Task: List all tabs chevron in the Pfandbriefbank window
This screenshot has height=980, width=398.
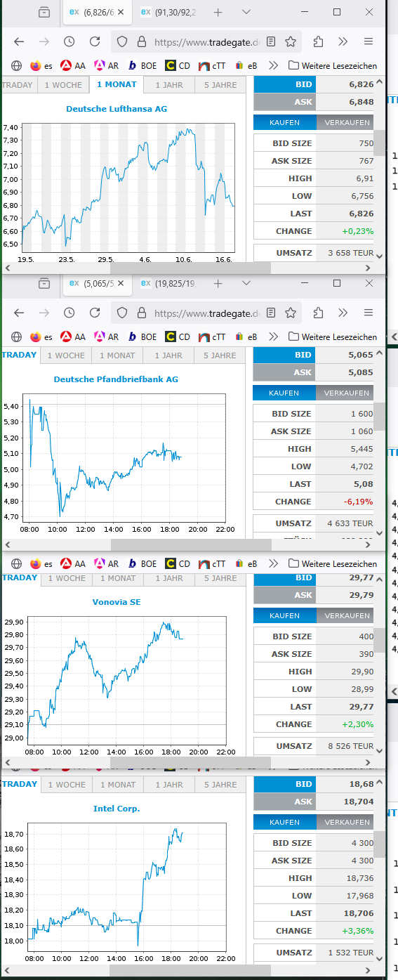Action: pos(246,283)
